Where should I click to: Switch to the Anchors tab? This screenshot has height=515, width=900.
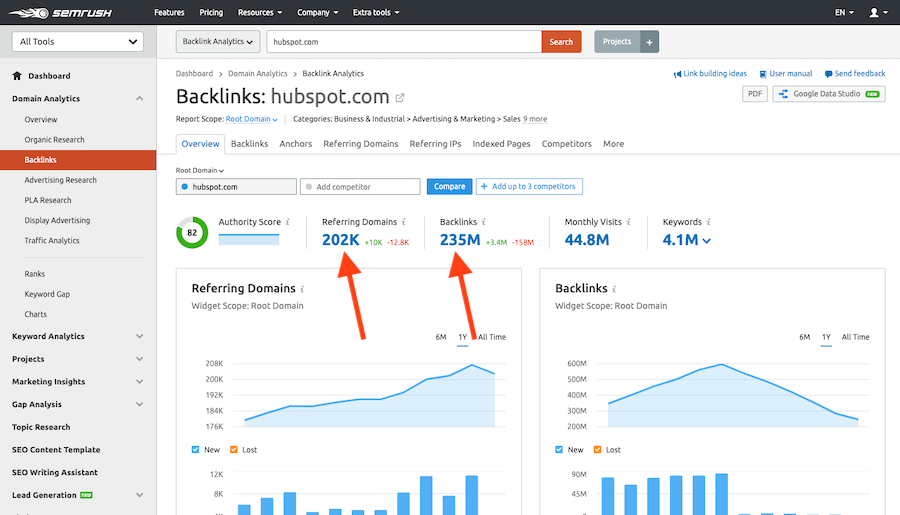click(x=296, y=144)
